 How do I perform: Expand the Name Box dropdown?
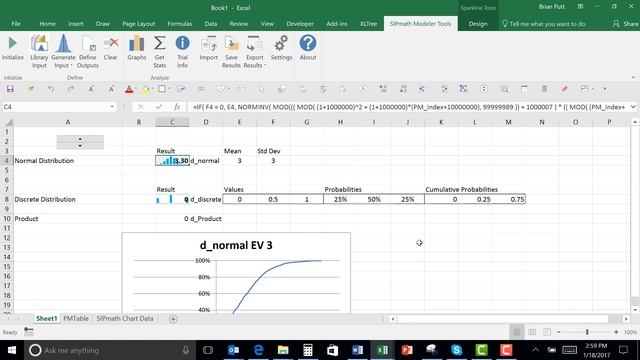[x=112, y=107]
